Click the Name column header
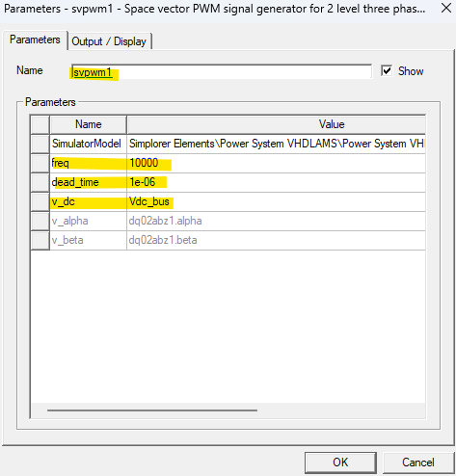Screen dimensions: 456x476 click(89, 124)
